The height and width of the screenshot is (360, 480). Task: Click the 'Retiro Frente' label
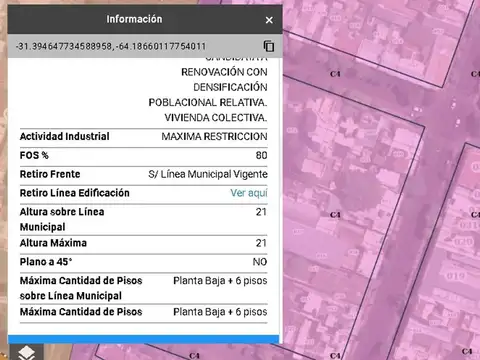click(x=50, y=174)
